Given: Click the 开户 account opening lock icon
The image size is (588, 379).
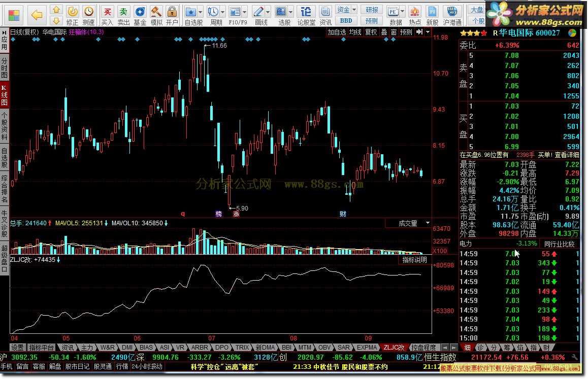Looking at the screenshot, I should click(172, 16).
